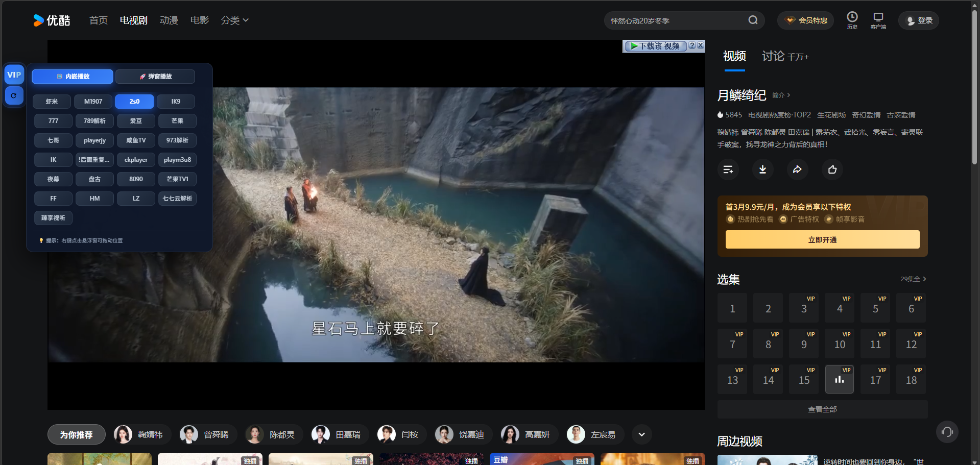The height and width of the screenshot is (465, 980).
Task: Switch to the 讨论 discussion tab
Action: (x=785, y=56)
